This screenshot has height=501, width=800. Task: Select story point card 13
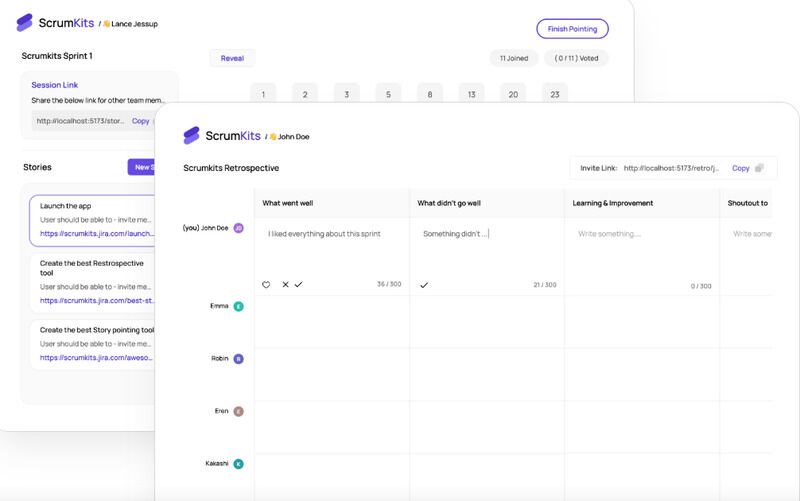pos(471,94)
